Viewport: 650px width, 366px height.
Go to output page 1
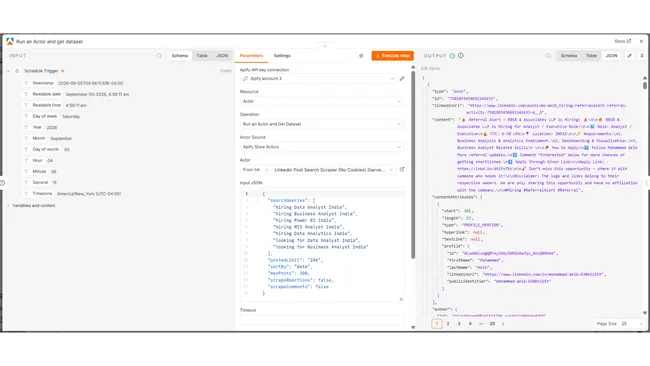tap(437, 324)
